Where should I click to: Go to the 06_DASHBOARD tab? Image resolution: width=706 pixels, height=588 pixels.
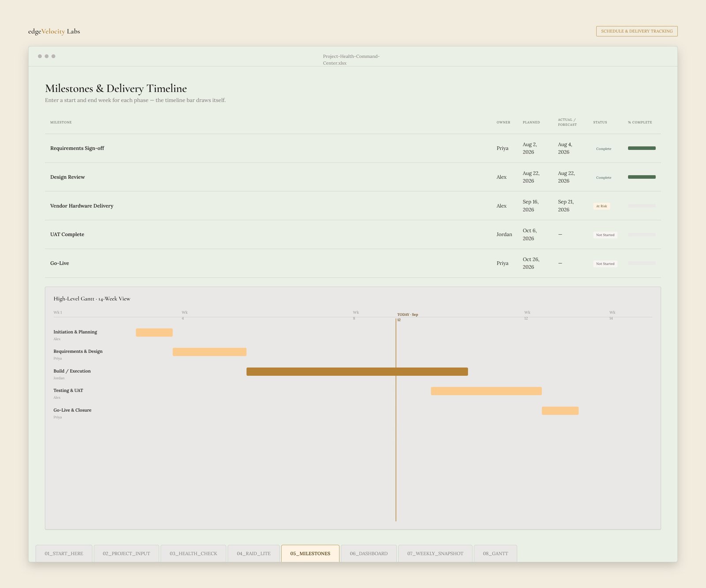(368, 553)
